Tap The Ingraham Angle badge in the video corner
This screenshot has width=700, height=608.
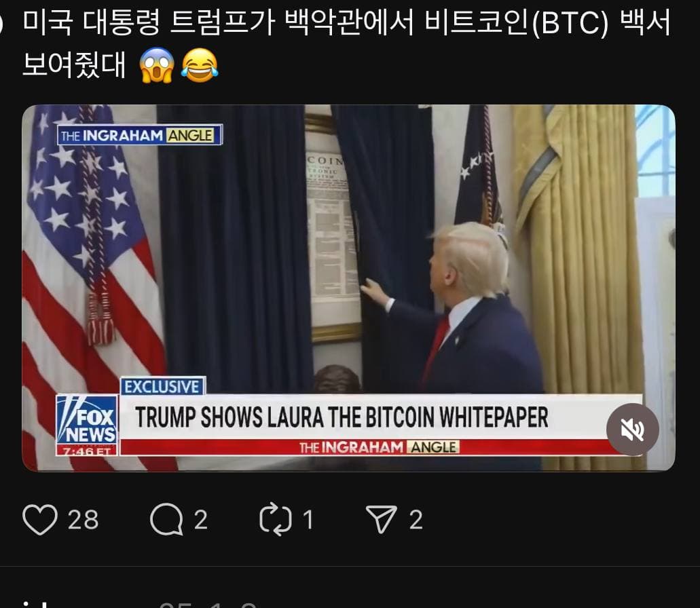click(140, 135)
